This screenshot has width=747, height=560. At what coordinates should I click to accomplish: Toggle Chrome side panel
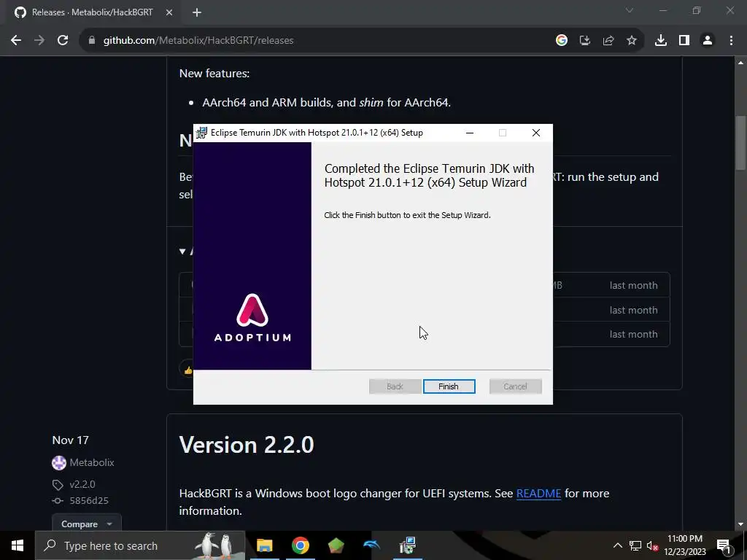(684, 41)
